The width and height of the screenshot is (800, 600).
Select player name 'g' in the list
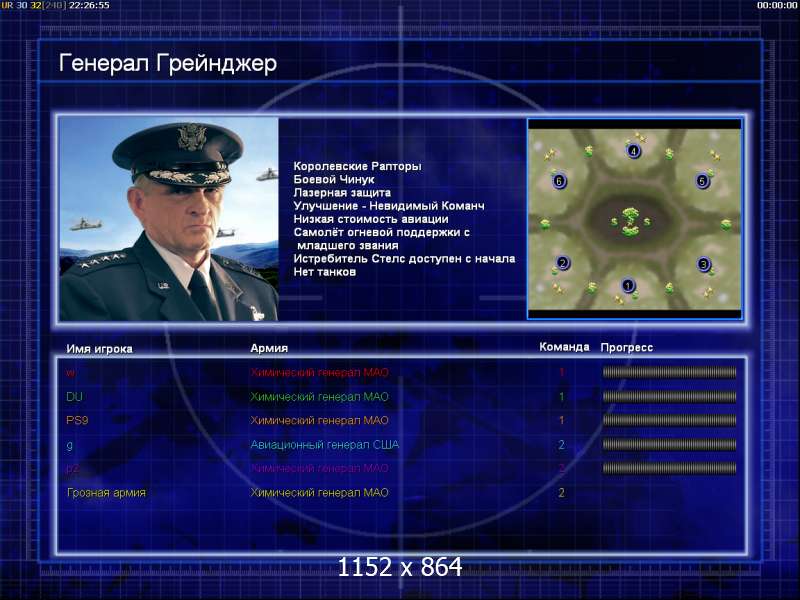coord(70,445)
